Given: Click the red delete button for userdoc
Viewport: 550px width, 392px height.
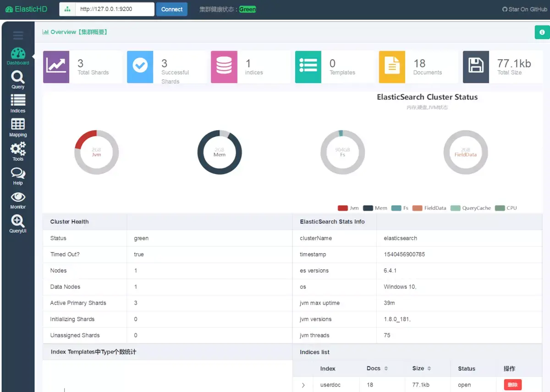Looking at the screenshot, I should point(512,385).
